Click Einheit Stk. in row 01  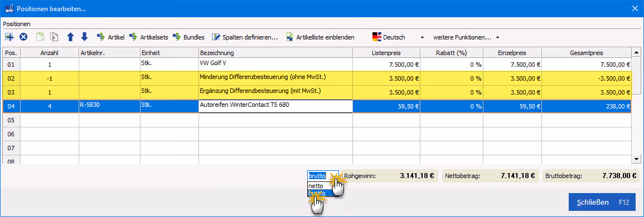[x=169, y=65]
